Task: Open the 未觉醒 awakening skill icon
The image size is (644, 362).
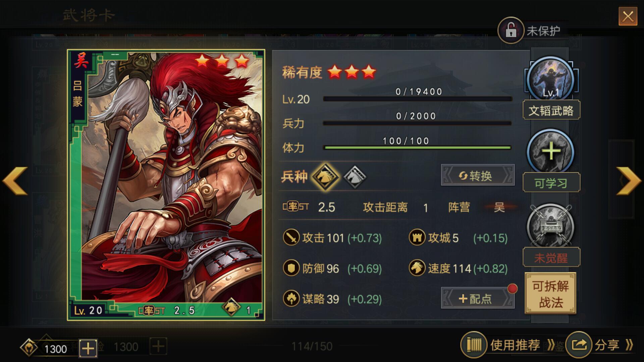Action: (550, 226)
